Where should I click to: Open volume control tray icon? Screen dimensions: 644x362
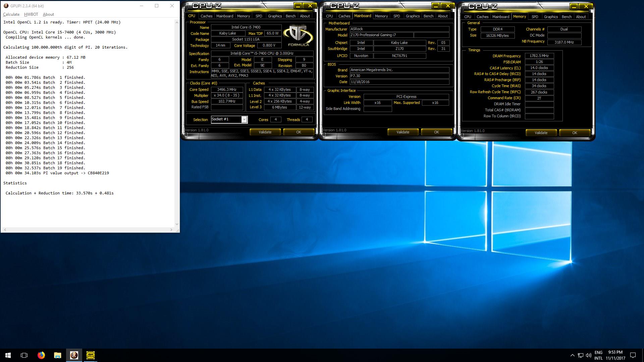click(x=588, y=355)
